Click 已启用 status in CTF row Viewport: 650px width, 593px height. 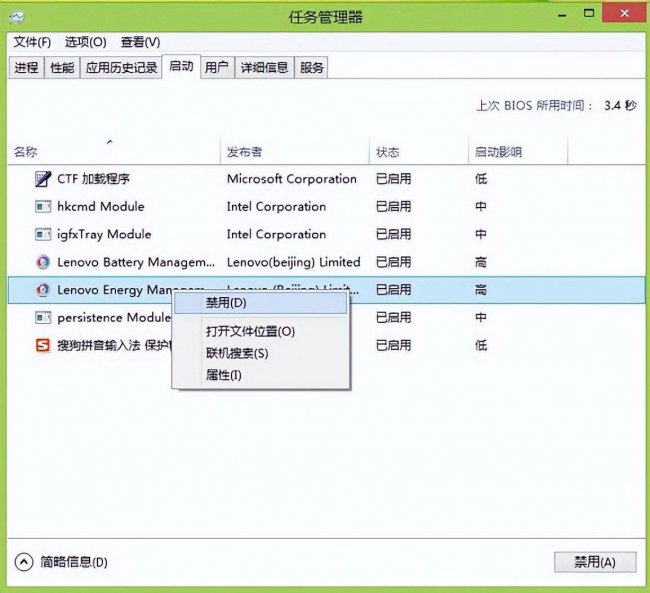(x=393, y=179)
